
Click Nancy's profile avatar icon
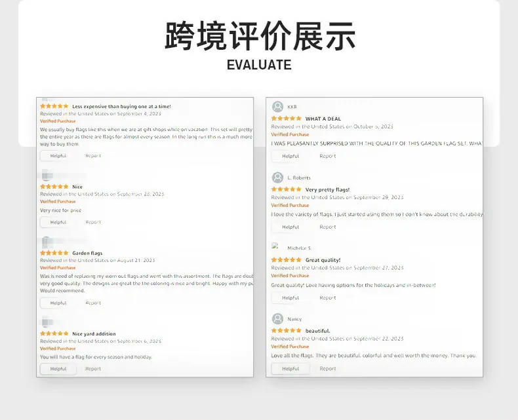(277, 318)
